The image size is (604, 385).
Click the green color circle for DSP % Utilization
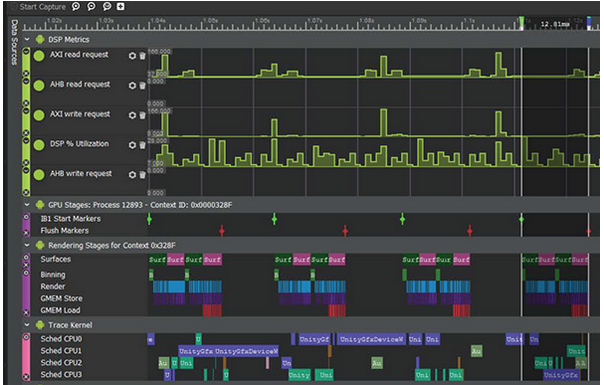[39, 145]
